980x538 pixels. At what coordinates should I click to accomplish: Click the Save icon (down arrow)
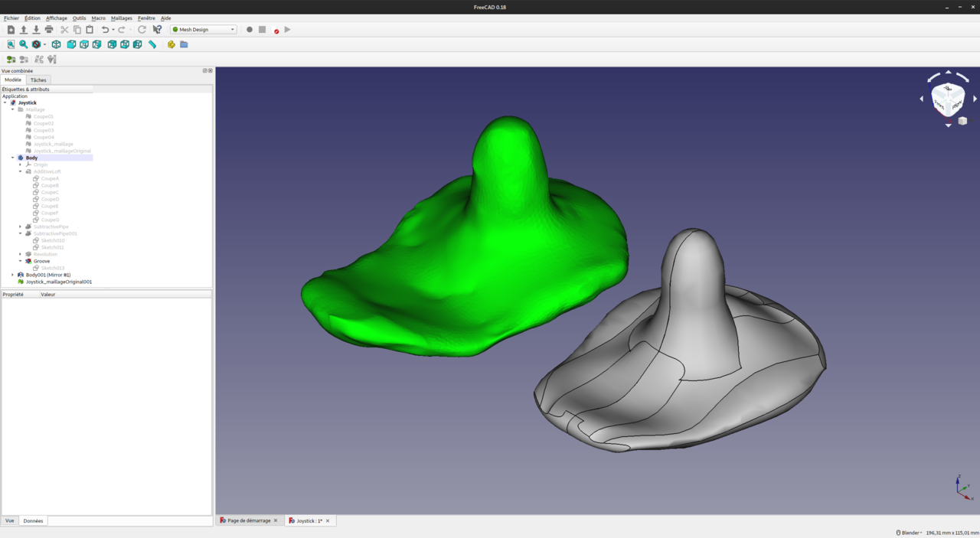click(x=36, y=30)
